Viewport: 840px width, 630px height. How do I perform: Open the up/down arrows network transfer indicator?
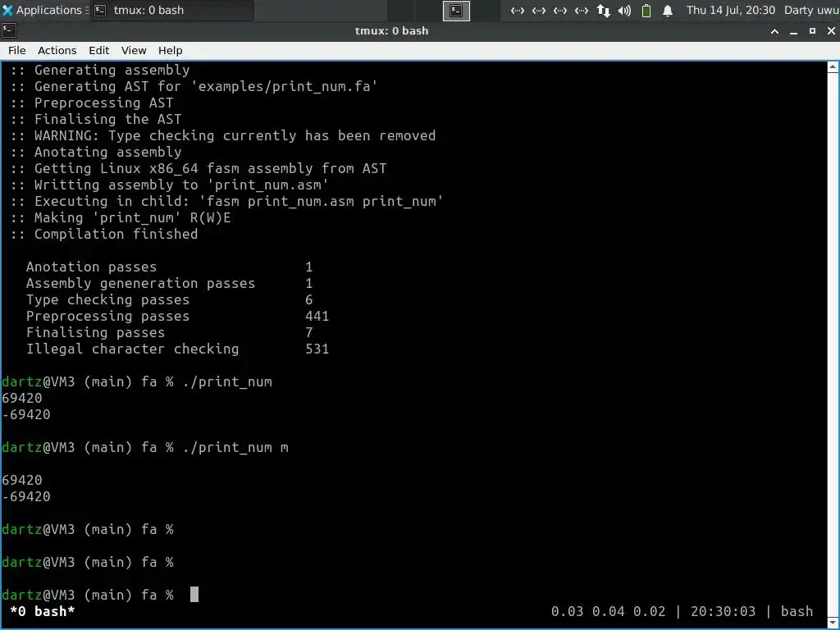point(603,11)
